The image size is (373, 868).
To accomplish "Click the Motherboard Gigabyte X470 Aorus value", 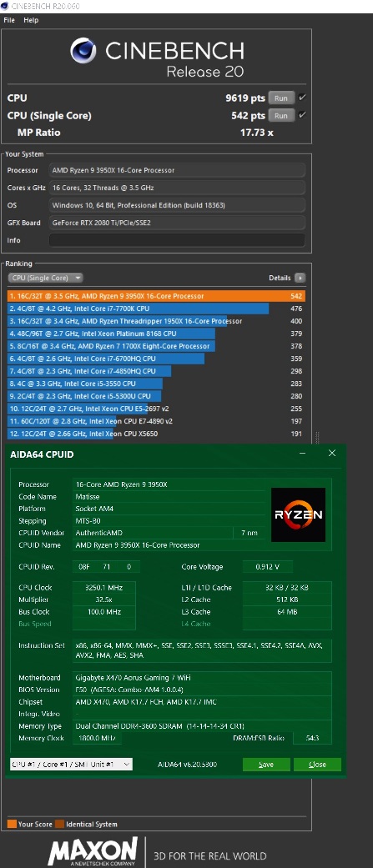I will [133, 678].
